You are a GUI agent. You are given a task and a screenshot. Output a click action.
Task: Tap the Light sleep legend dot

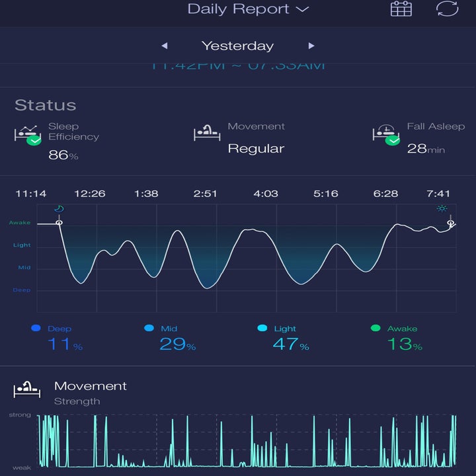tap(262, 329)
